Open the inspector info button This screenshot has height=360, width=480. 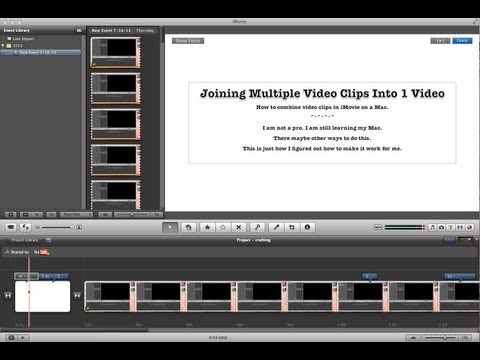coord(307,227)
